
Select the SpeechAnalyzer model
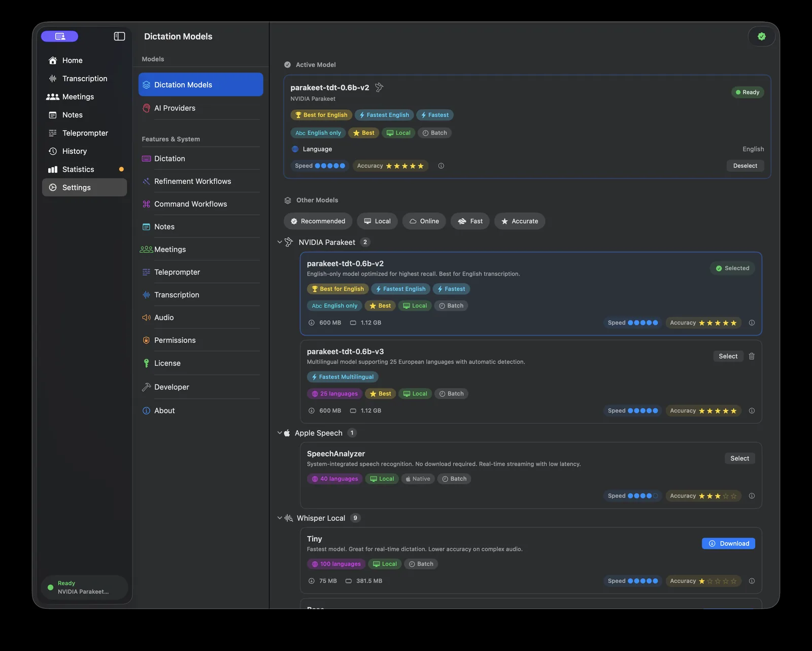tap(739, 459)
